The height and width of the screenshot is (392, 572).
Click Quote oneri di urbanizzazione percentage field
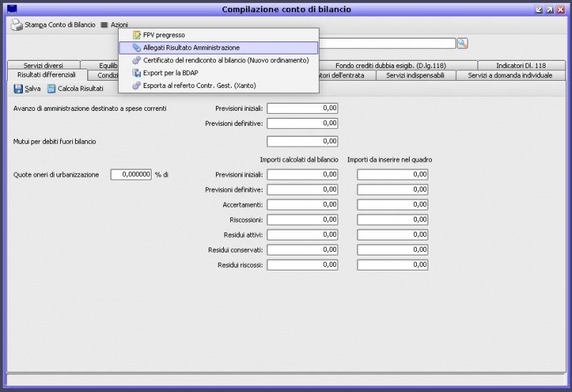tap(131, 174)
